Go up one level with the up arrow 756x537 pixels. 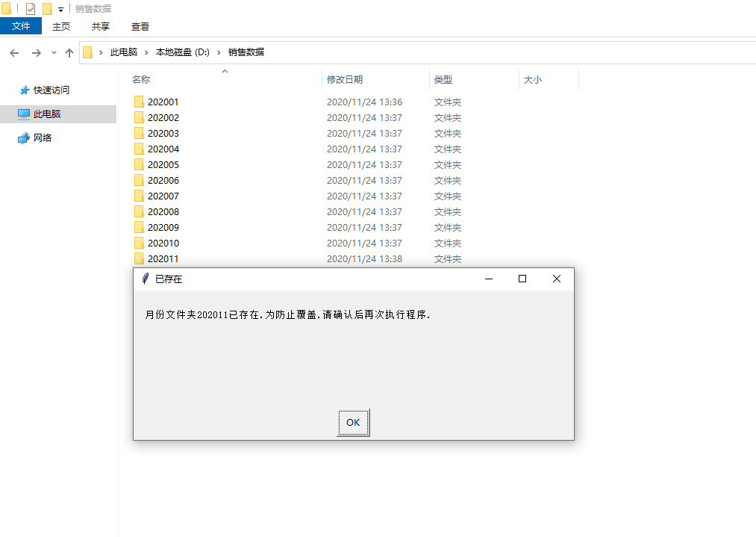[69, 52]
